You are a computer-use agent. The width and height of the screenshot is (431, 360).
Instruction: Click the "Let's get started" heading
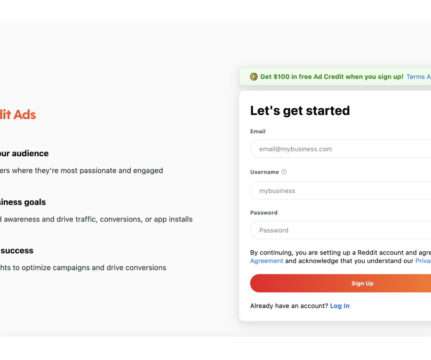click(x=300, y=111)
